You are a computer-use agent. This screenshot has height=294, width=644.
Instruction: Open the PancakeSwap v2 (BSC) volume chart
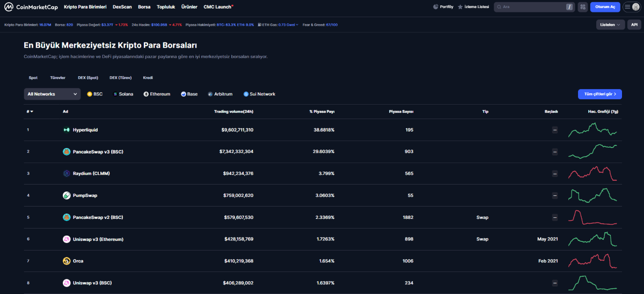click(593, 217)
